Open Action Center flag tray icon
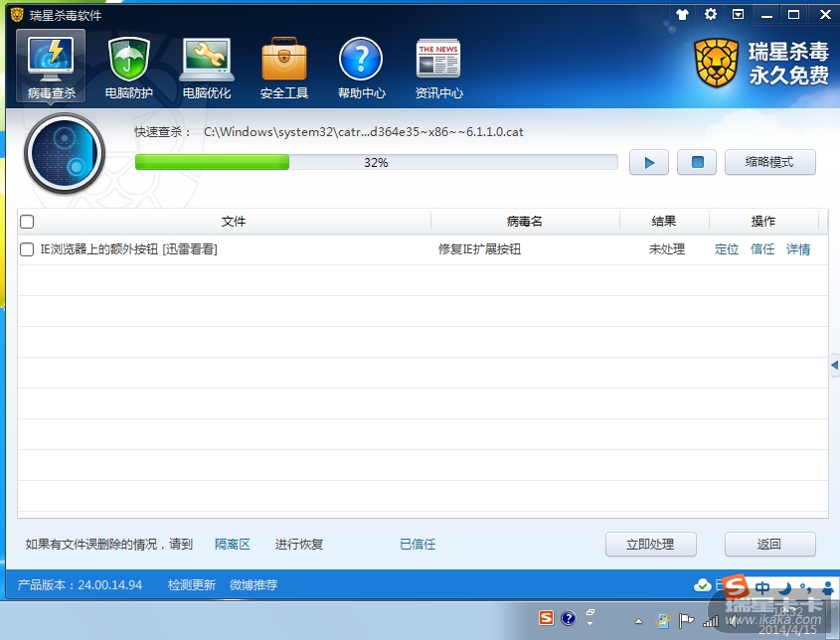Viewport: 840px width, 640px height. pos(686,621)
